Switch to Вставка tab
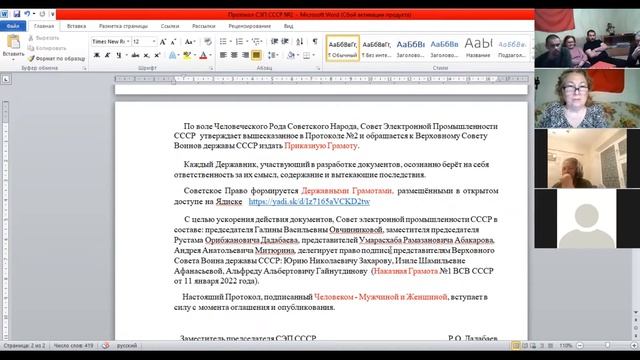Screen dimensions: 640x360 click(x=76, y=26)
